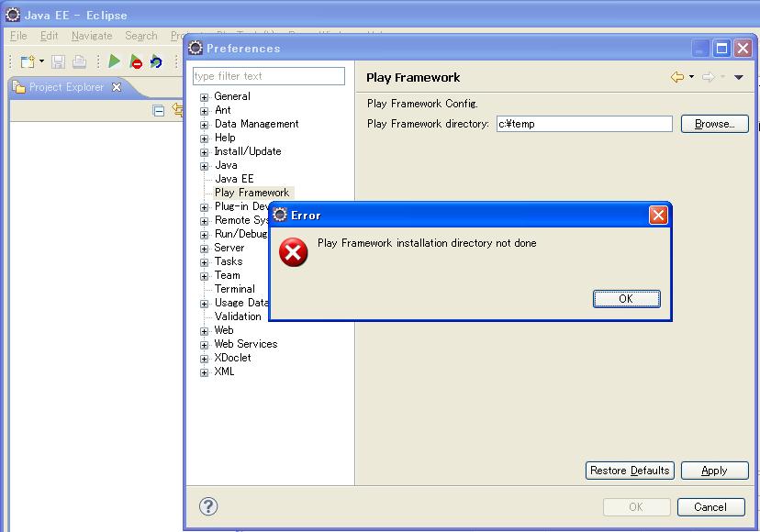Close the Preferences window
The image size is (760, 532).
pyautogui.click(x=743, y=49)
